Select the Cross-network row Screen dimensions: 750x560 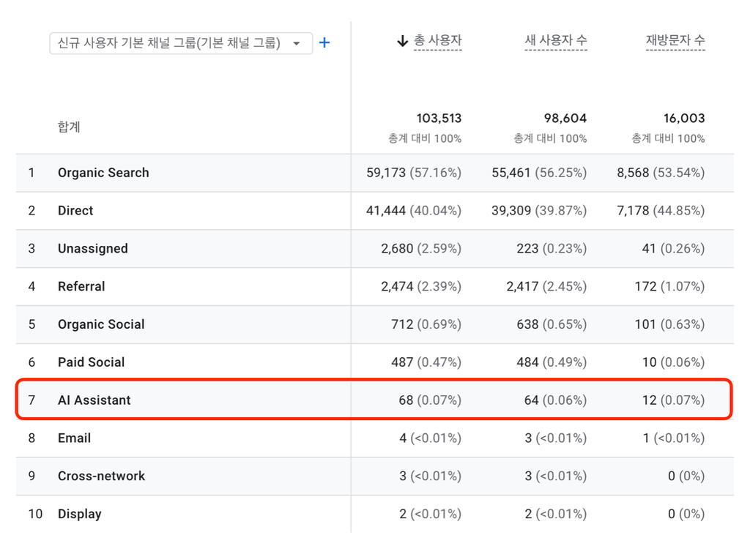coord(375,477)
